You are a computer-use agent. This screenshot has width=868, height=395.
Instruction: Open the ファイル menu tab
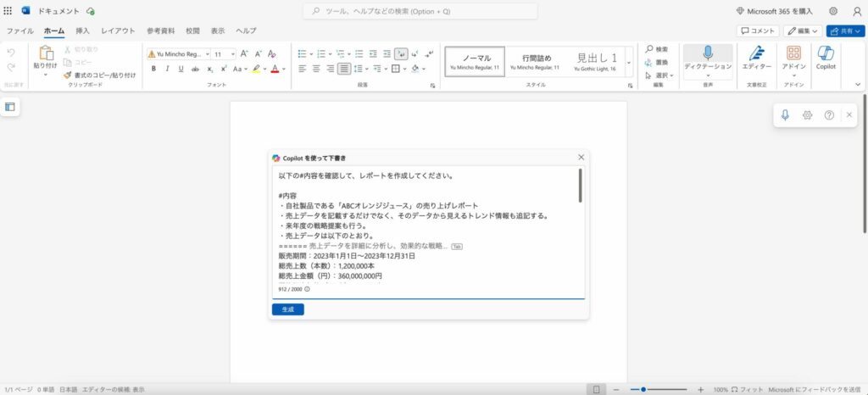20,31
